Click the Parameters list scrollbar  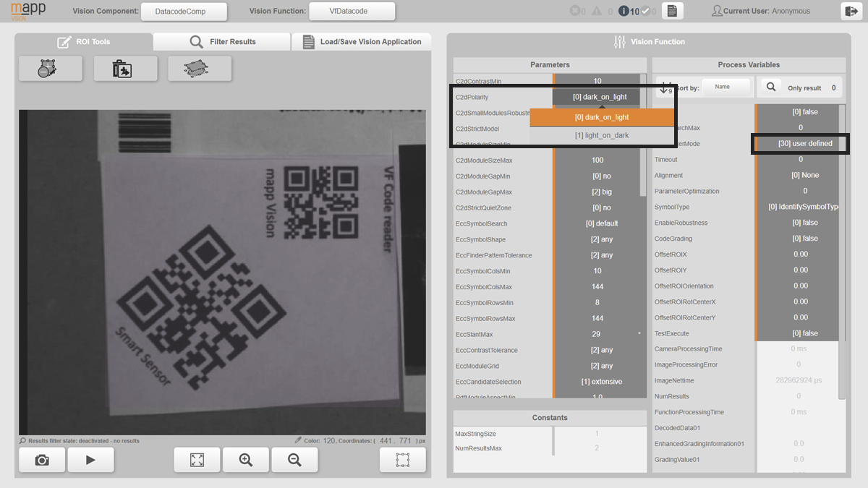tap(644, 135)
